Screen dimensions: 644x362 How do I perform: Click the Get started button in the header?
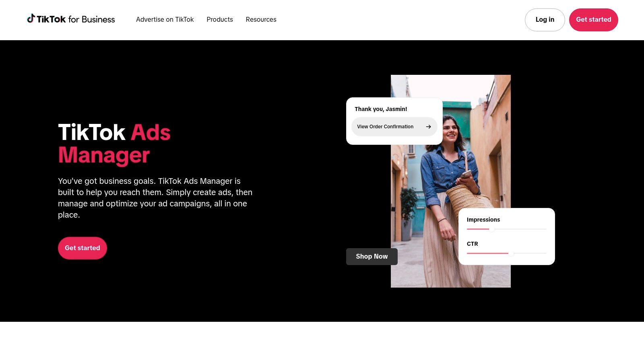point(593,19)
